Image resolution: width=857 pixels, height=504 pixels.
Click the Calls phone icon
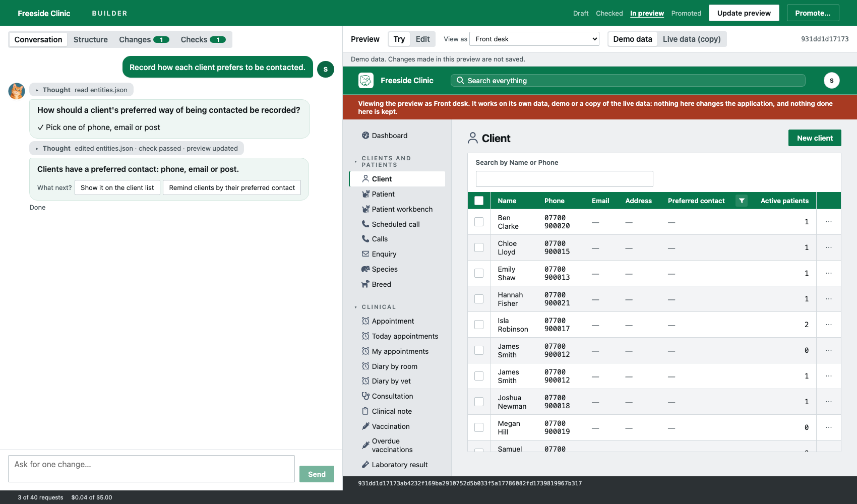365,239
